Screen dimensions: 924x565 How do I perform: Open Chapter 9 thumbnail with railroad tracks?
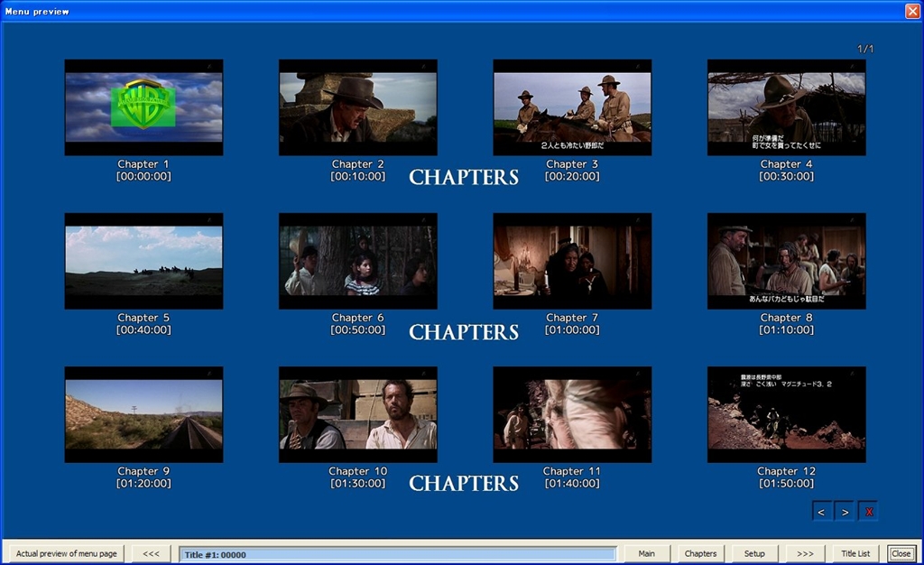143,415
